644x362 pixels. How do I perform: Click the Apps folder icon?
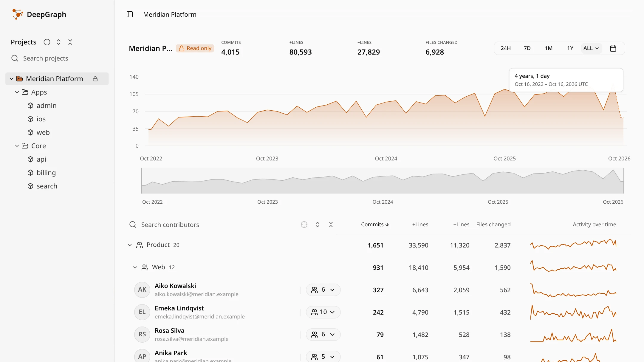[25, 92]
